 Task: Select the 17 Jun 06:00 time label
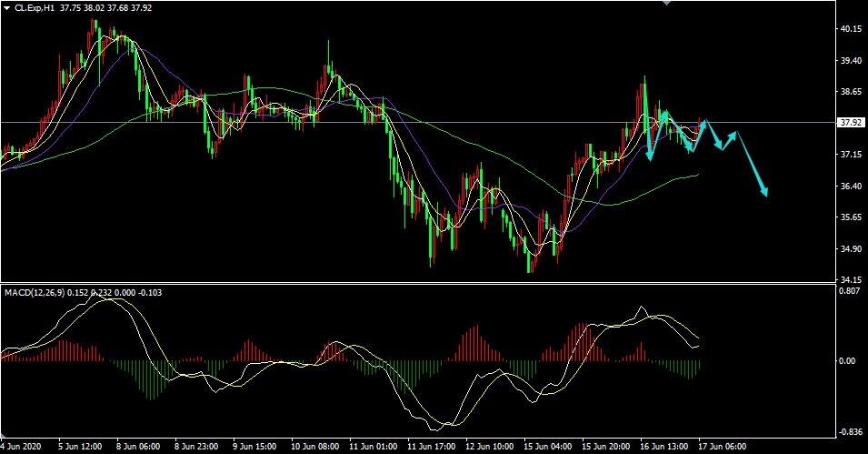pos(723,447)
